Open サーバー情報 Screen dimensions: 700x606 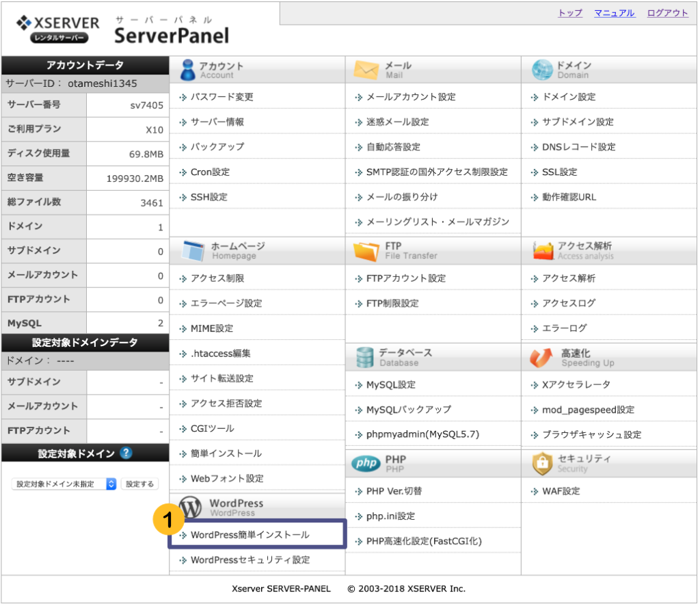[x=217, y=122]
